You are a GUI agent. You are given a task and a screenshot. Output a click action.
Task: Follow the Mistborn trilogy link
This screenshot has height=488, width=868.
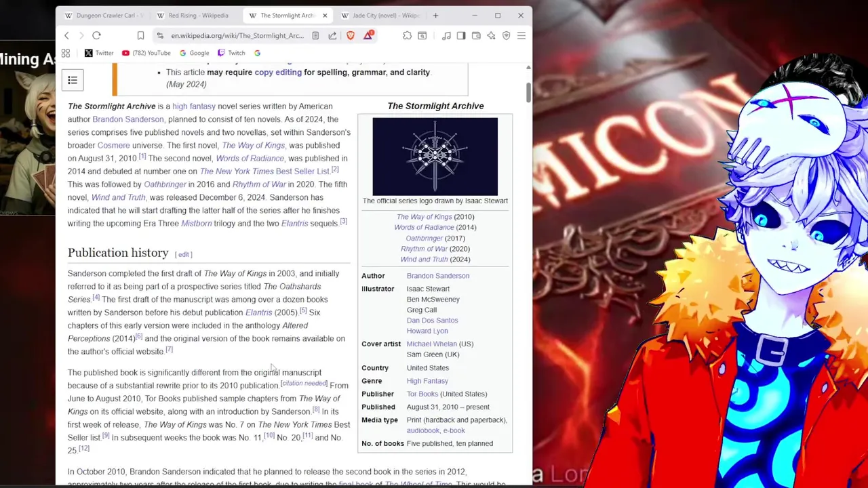[x=197, y=224]
